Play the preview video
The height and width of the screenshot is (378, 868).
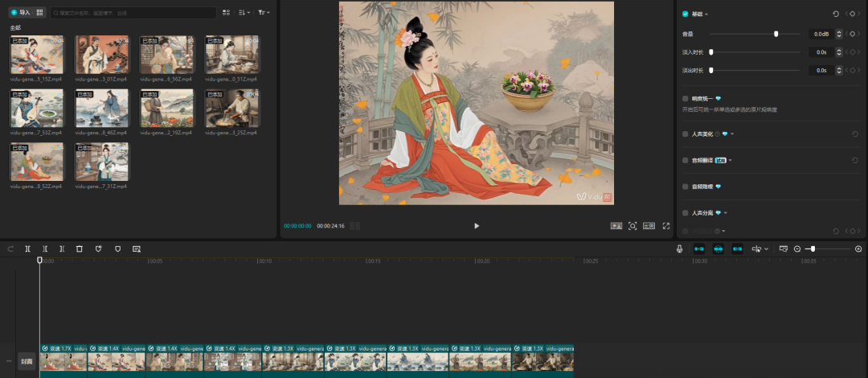pos(477,225)
